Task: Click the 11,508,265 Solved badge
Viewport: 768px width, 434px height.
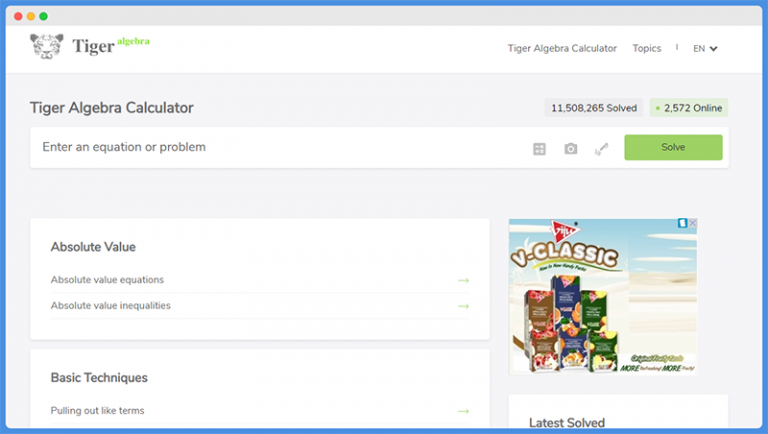Action: pyautogui.click(x=594, y=108)
